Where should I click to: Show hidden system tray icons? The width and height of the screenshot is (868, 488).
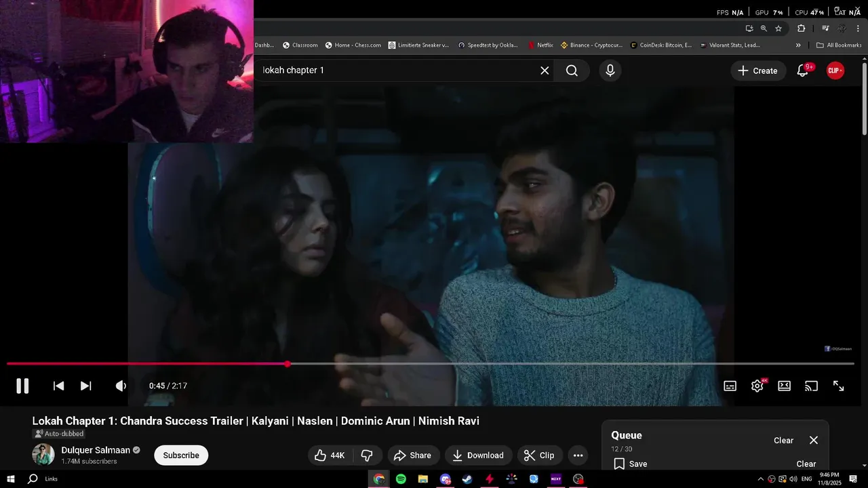tap(760, 479)
